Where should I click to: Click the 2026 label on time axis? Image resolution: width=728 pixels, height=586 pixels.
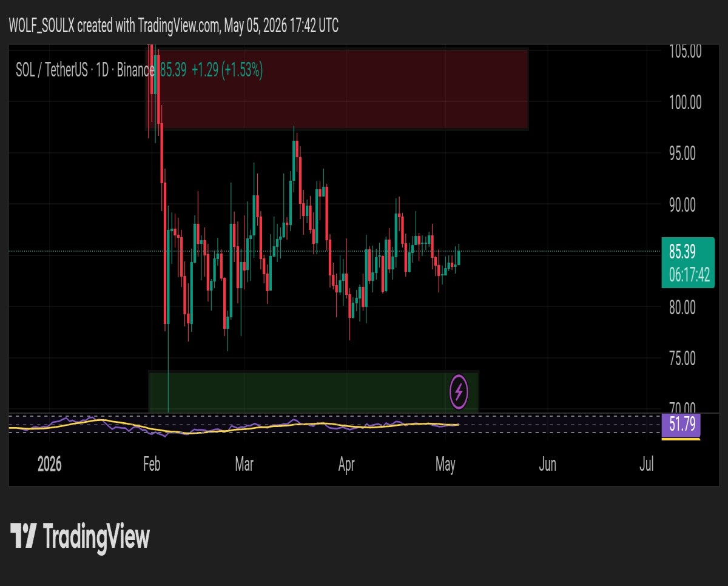(49, 465)
